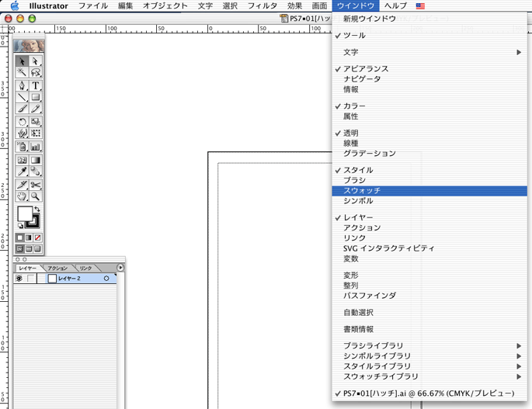Click the default fill and stroke icon
Image resolution: width=532 pixels, height=409 pixels.
point(20,226)
